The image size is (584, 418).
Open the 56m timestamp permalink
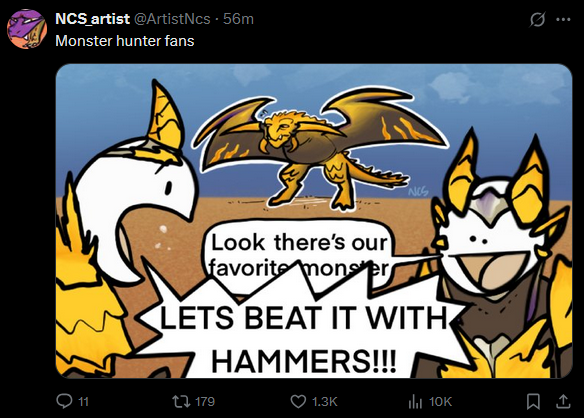click(238, 19)
